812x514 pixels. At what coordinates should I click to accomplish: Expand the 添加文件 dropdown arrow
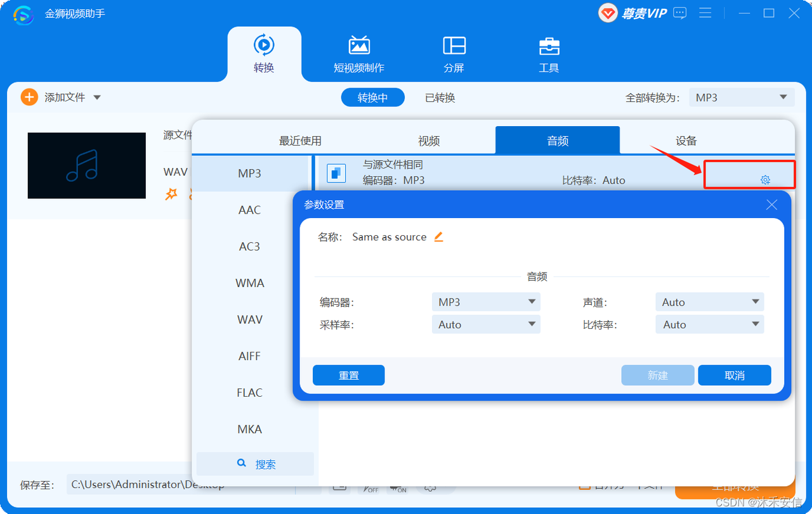97,98
